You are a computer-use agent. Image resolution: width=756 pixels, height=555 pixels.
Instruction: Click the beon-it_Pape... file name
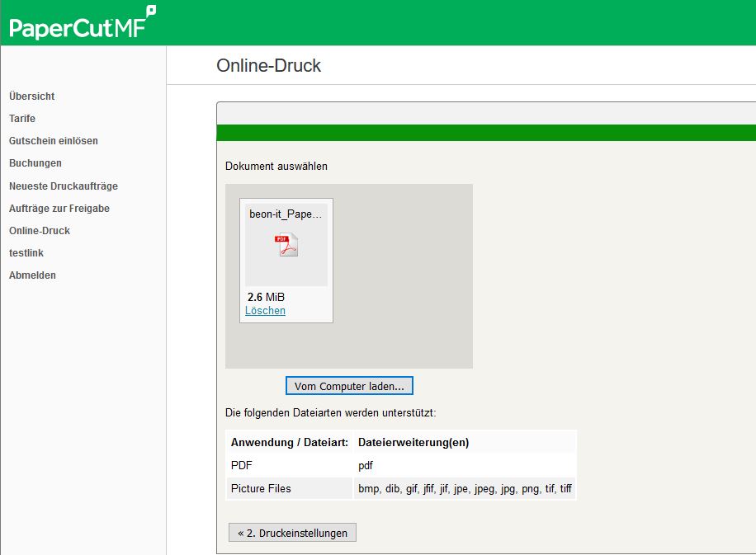[286, 214]
